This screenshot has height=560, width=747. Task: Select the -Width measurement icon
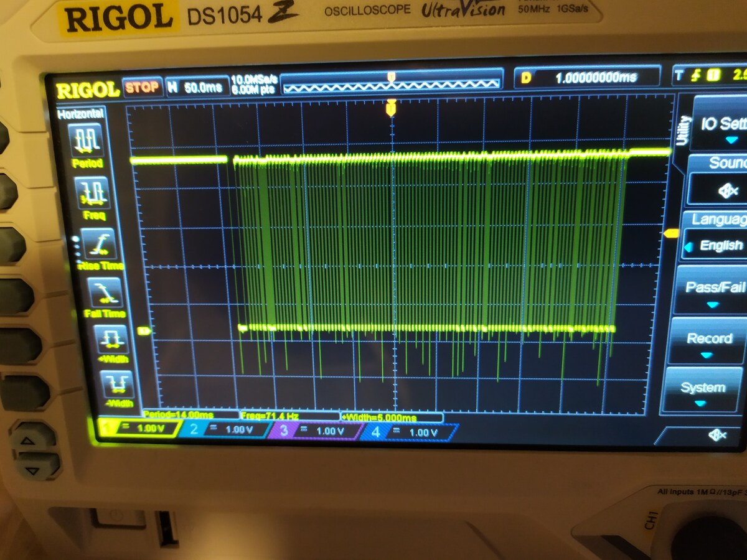pos(117,384)
